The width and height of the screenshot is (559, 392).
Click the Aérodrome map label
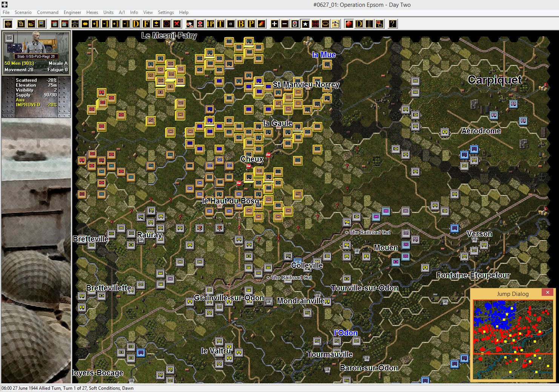click(x=481, y=131)
